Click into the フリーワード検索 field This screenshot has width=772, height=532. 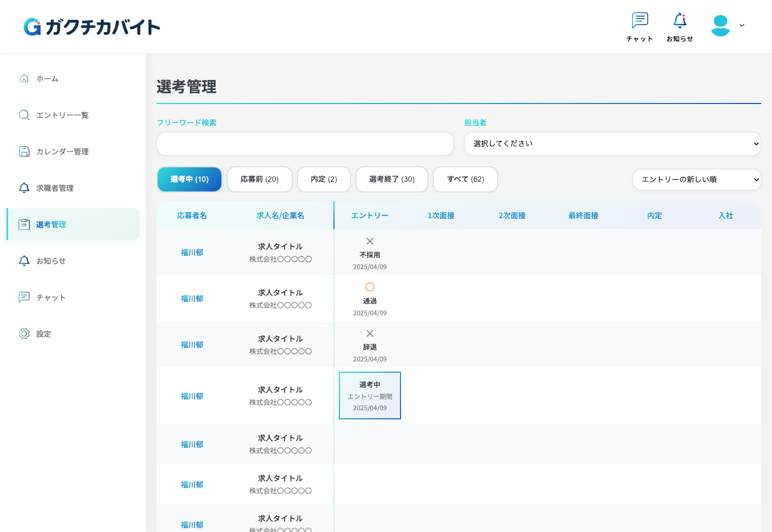point(305,144)
